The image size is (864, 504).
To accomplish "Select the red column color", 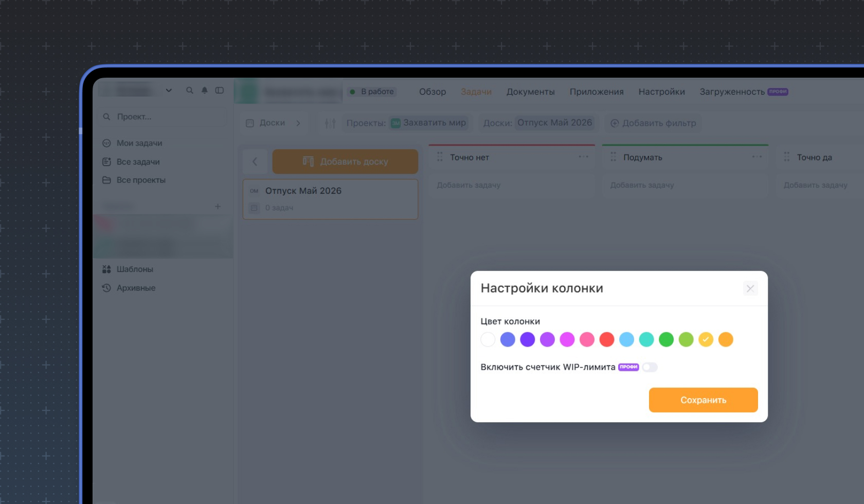I will pyautogui.click(x=607, y=339).
